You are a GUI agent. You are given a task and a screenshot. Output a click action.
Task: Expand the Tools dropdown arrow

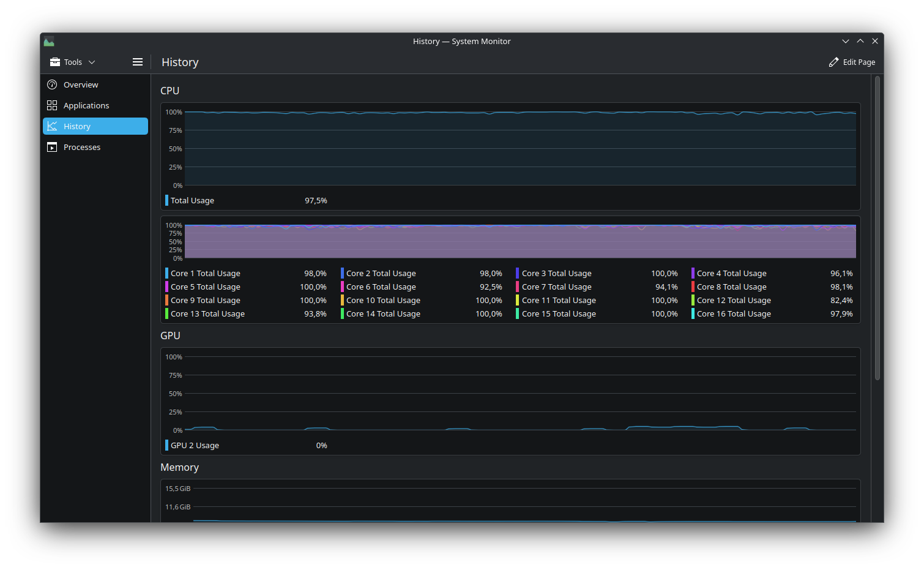[x=92, y=62]
